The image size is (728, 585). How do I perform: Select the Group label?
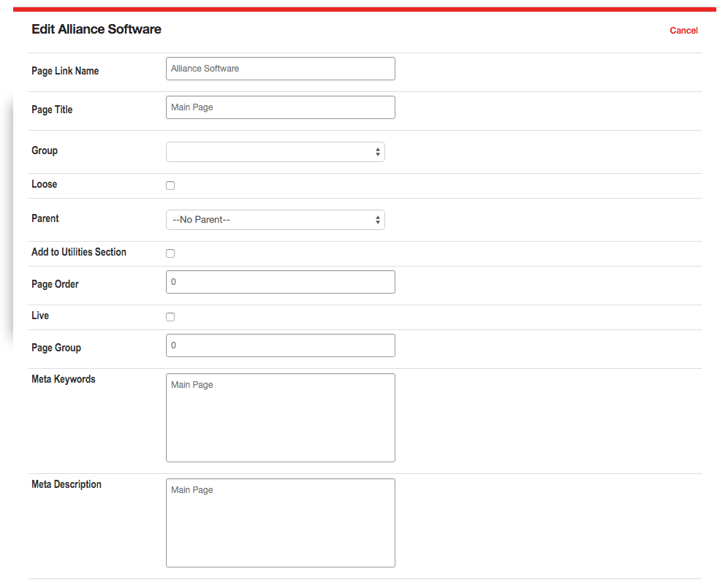[45, 150]
